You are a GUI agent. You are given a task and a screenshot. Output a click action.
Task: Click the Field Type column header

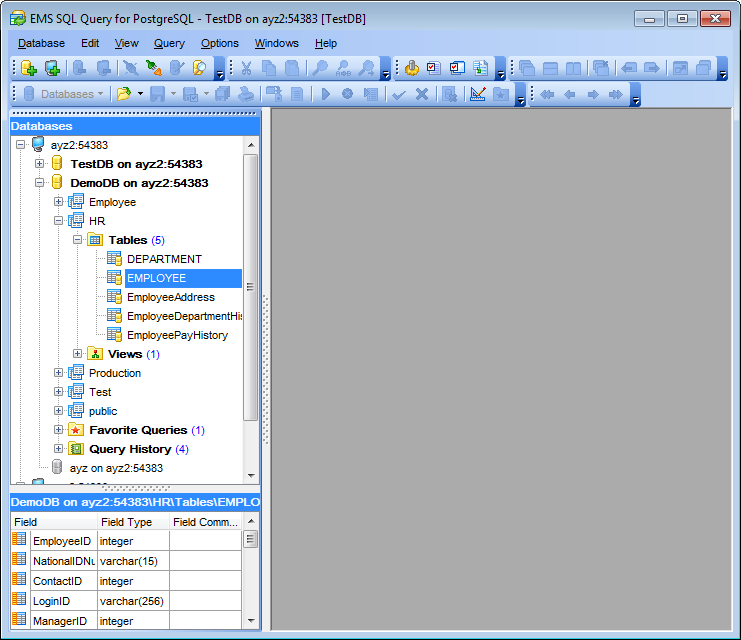[126, 522]
